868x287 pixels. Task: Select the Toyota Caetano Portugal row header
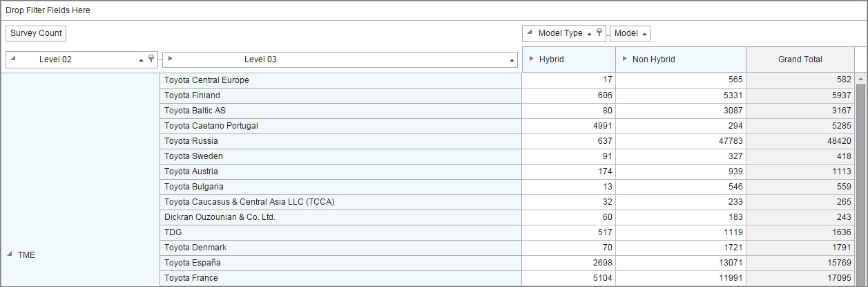pos(341,126)
